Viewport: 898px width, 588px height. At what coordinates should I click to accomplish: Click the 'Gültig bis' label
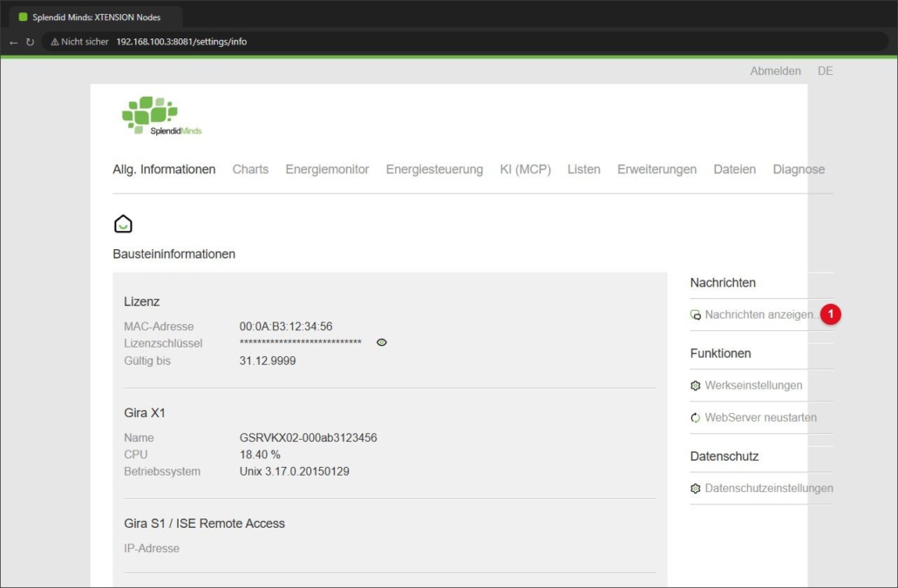tap(147, 361)
